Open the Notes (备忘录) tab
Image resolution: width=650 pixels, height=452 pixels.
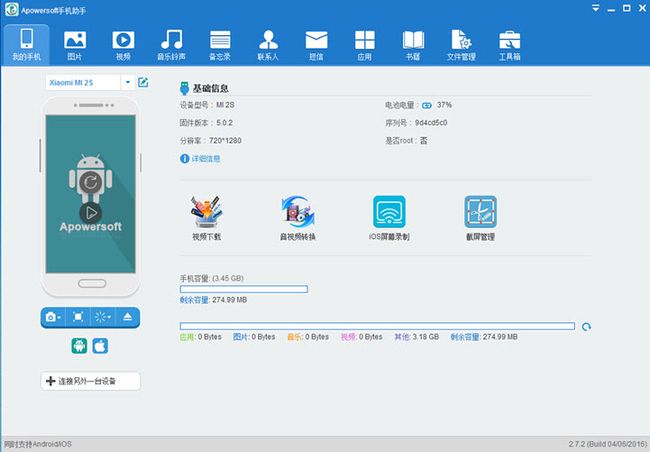point(220,45)
